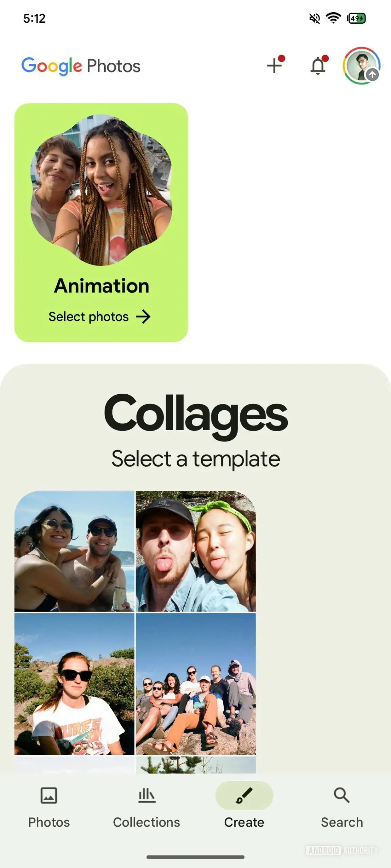The image size is (391, 868).
Task: Tap the Wi-Fi status icon
Action: tap(333, 18)
